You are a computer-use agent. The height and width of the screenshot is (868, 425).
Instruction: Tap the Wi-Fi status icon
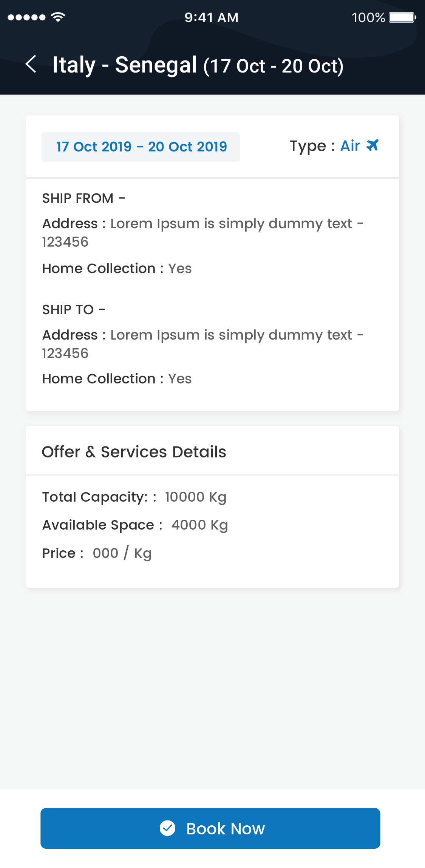[58, 17]
